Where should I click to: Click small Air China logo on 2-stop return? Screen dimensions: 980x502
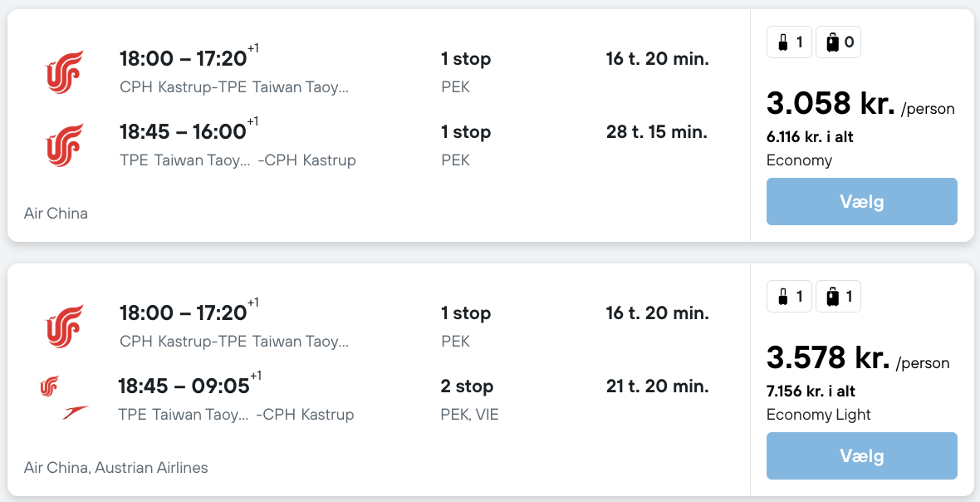[x=50, y=386]
